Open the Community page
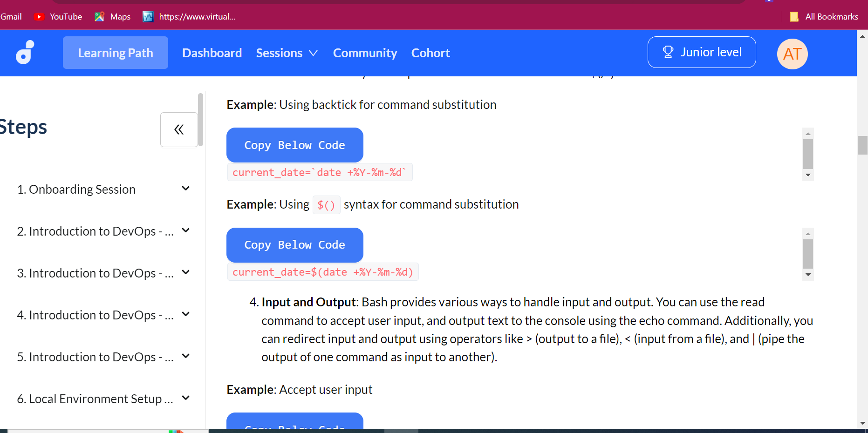This screenshot has width=868, height=433. point(365,53)
